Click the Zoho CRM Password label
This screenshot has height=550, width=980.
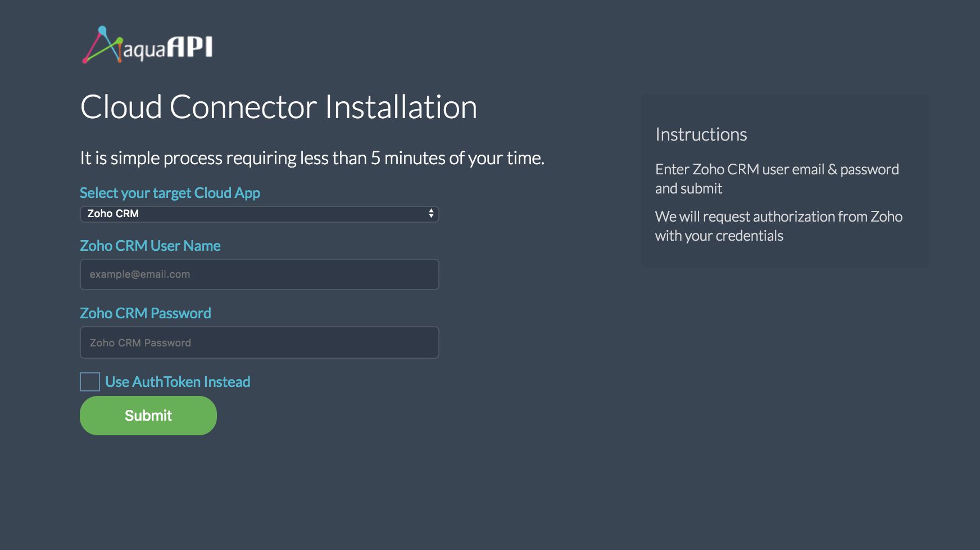click(146, 313)
